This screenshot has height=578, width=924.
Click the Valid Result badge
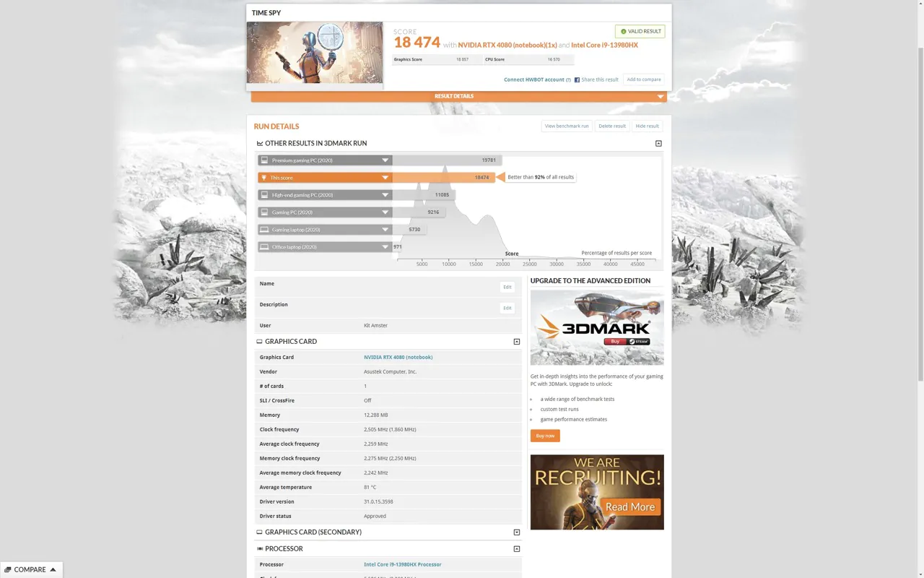coord(640,32)
